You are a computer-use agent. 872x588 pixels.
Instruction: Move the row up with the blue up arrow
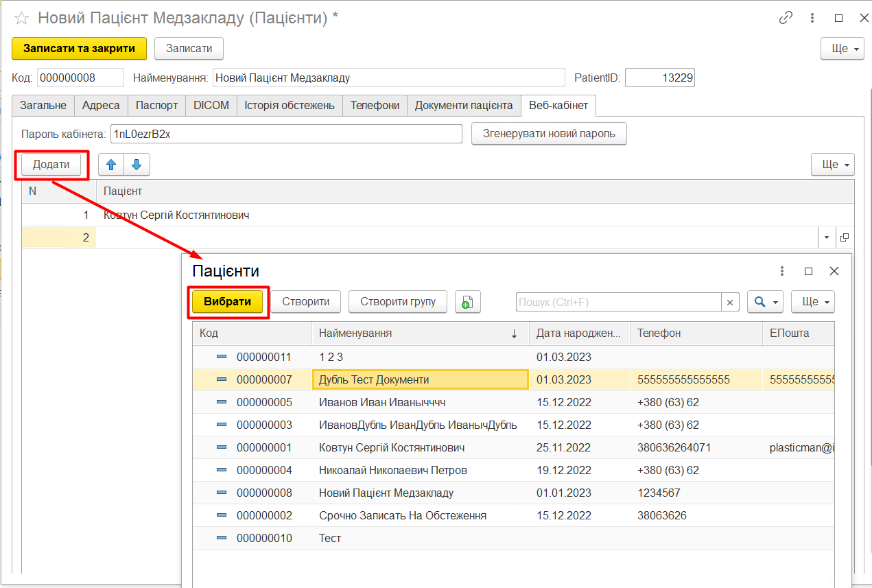(x=111, y=165)
